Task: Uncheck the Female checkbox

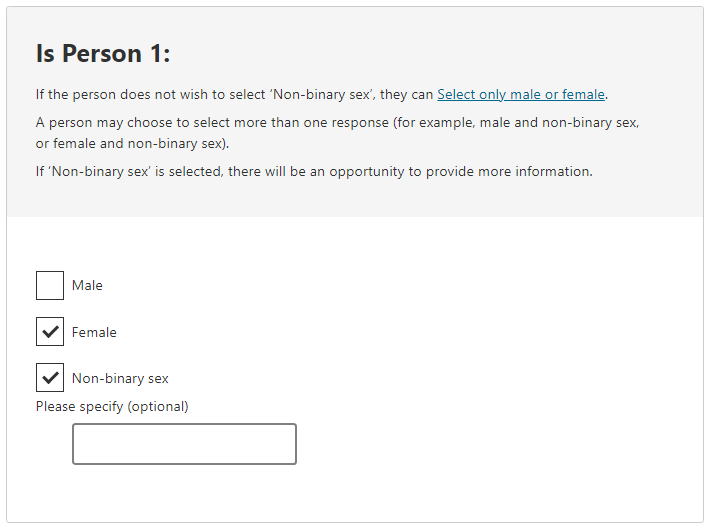Action: tap(50, 332)
